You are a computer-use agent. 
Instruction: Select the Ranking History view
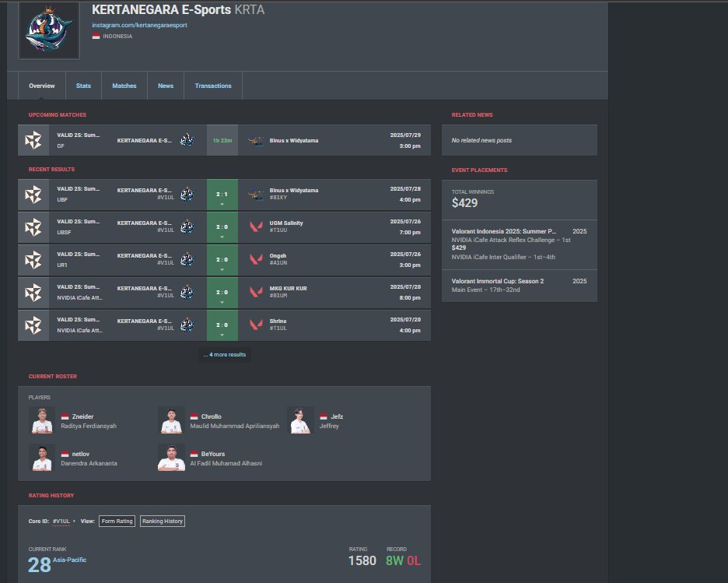(163, 522)
